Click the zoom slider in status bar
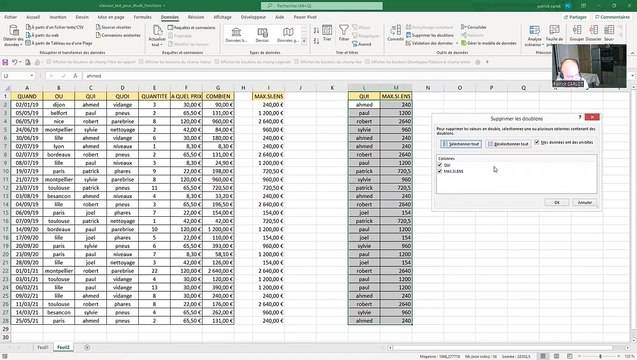 [x=600, y=356]
